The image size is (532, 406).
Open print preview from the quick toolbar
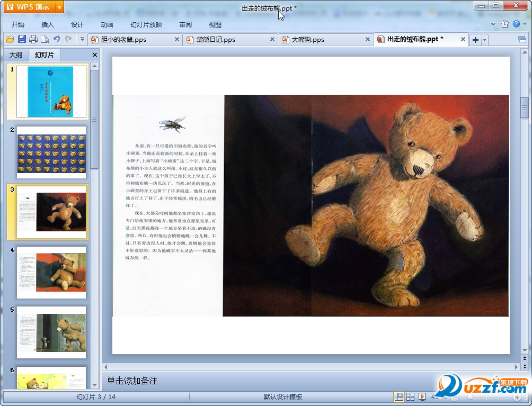pos(45,39)
